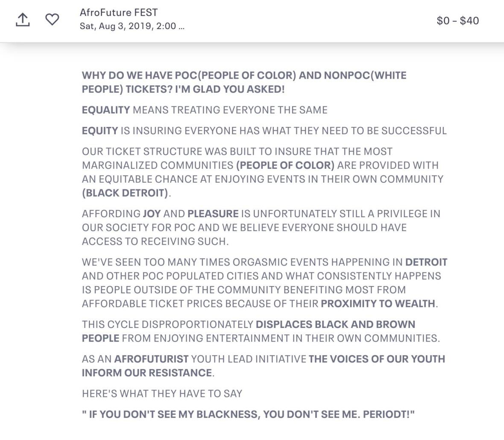504x440 pixels.
Task: Click the bold word PLEASURE
Action: (213, 213)
